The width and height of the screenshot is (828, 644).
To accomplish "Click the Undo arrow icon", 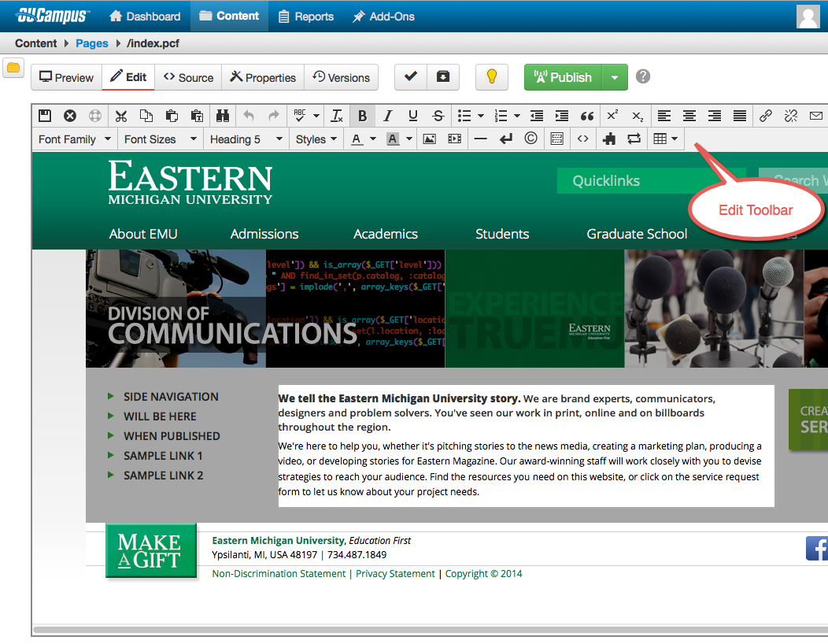I will [x=248, y=116].
